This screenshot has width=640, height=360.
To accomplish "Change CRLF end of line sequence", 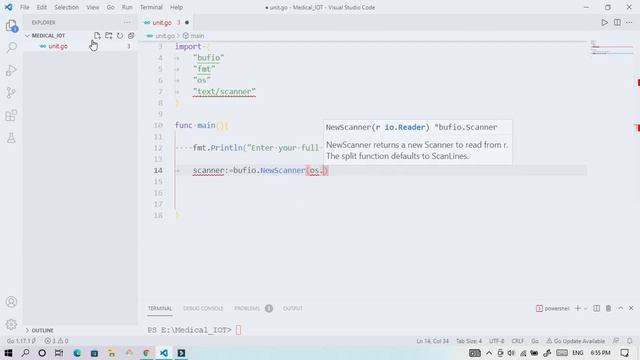I will [518, 341].
